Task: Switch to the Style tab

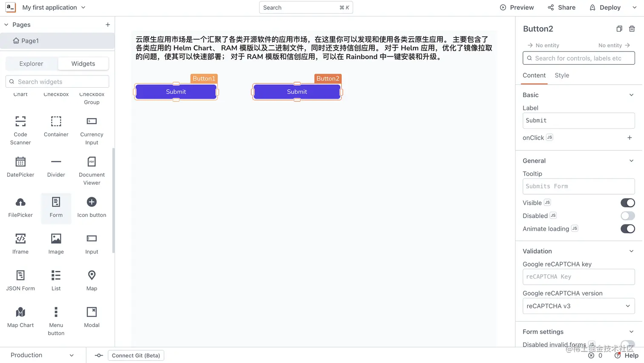Action: coord(561,75)
